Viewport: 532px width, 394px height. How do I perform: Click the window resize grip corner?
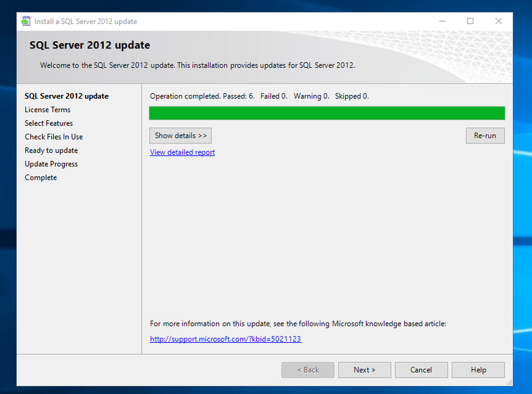(x=509, y=383)
